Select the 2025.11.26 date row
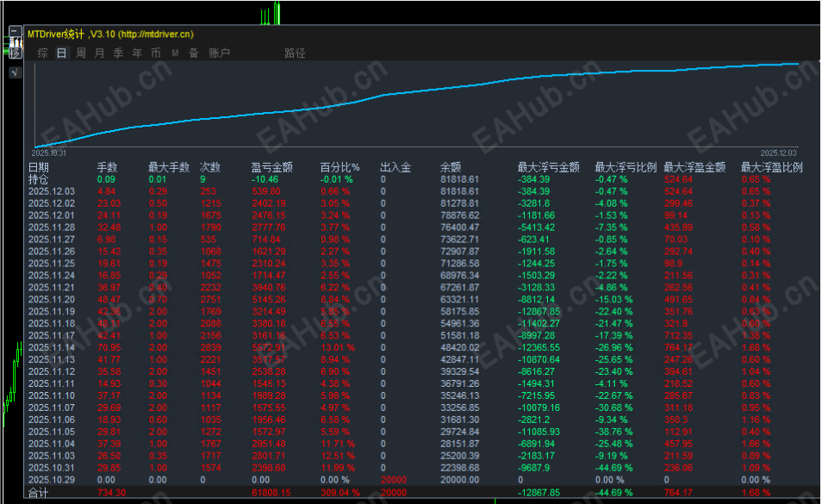This screenshot has width=822, height=504. pyautogui.click(x=52, y=252)
